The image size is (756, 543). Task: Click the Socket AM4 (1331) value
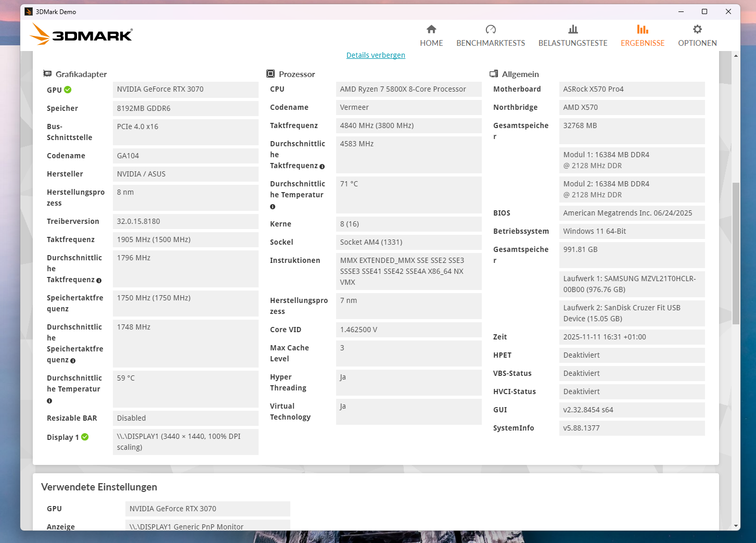[409, 242]
